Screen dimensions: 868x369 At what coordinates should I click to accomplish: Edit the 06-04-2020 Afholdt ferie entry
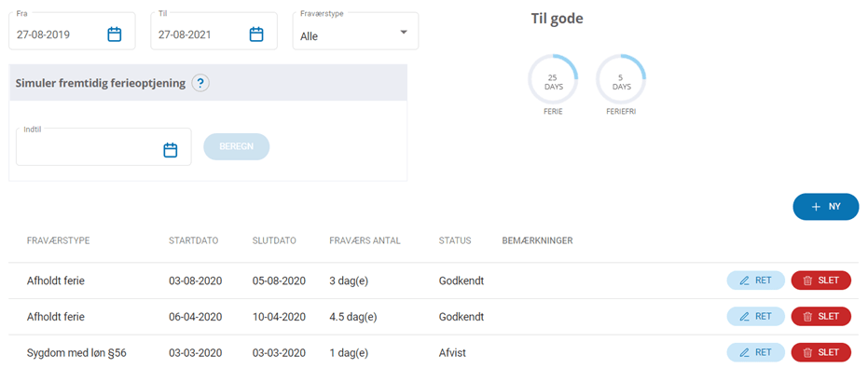tap(755, 317)
